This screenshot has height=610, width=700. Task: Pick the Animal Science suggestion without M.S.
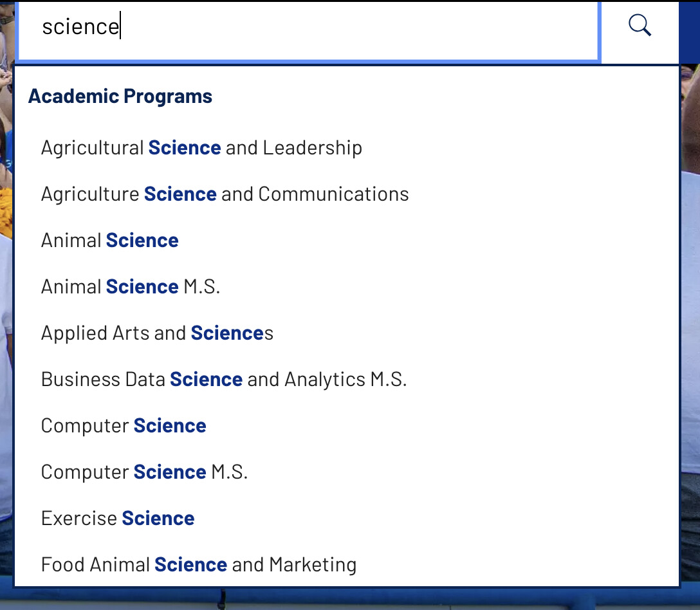(x=110, y=241)
